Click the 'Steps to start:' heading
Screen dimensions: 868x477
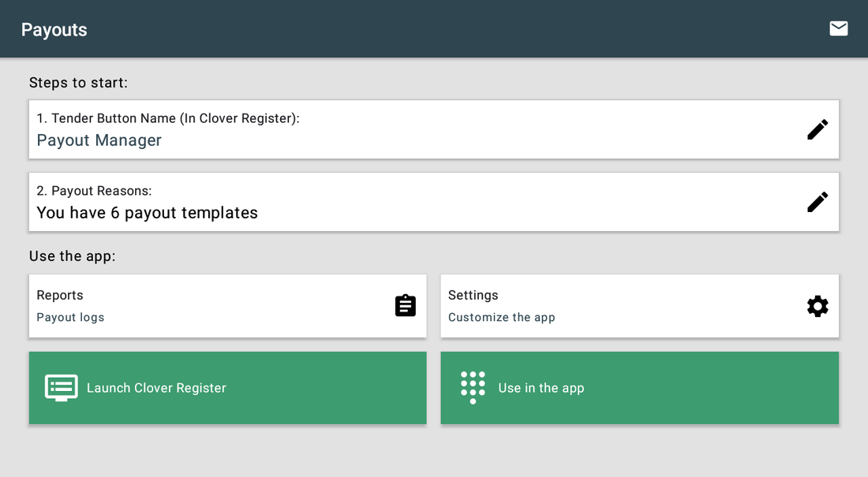(78, 83)
